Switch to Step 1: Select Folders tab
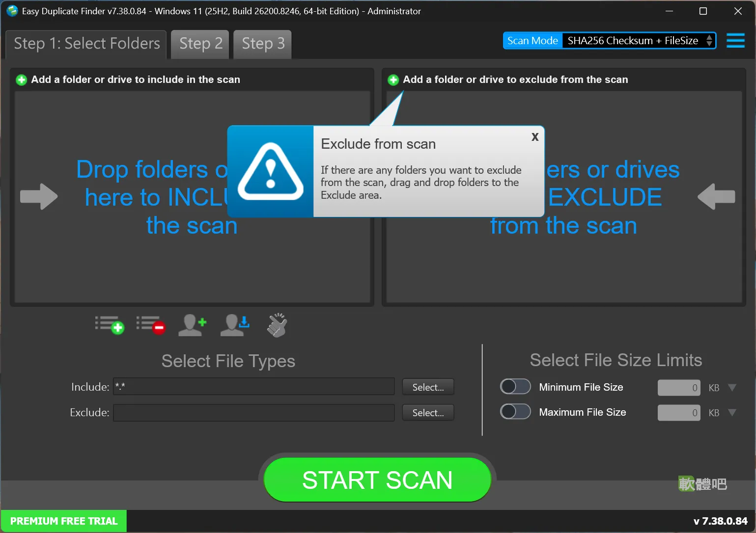This screenshot has height=533, width=756. (86, 44)
